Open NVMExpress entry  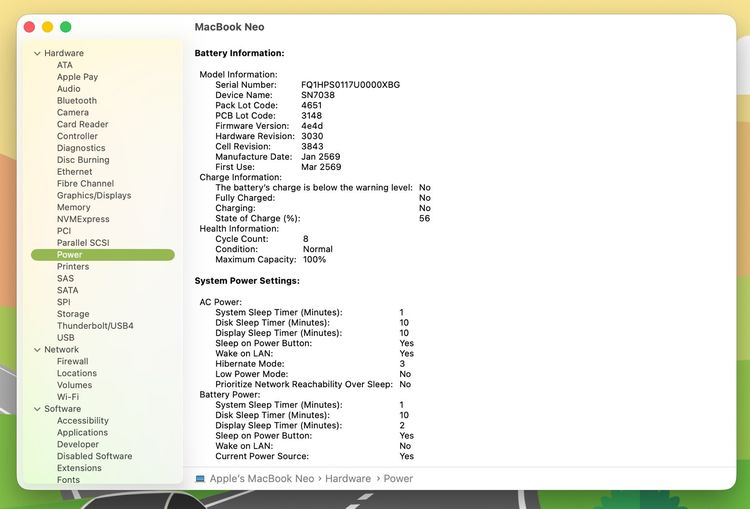(83, 219)
